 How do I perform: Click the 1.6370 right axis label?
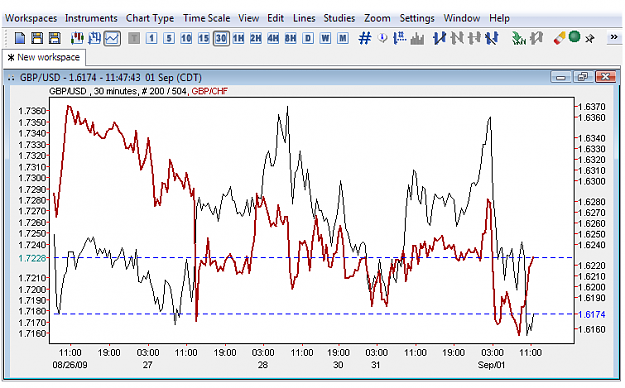592,107
